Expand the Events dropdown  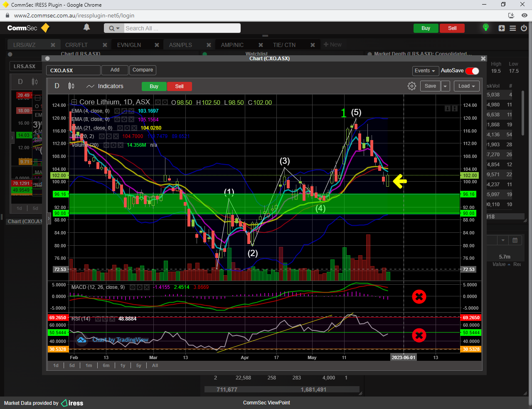pyautogui.click(x=425, y=71)
